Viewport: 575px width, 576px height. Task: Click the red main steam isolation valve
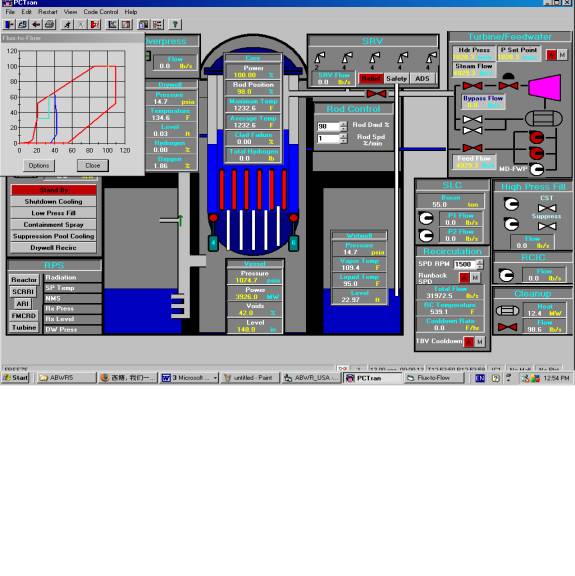point(376,94)
